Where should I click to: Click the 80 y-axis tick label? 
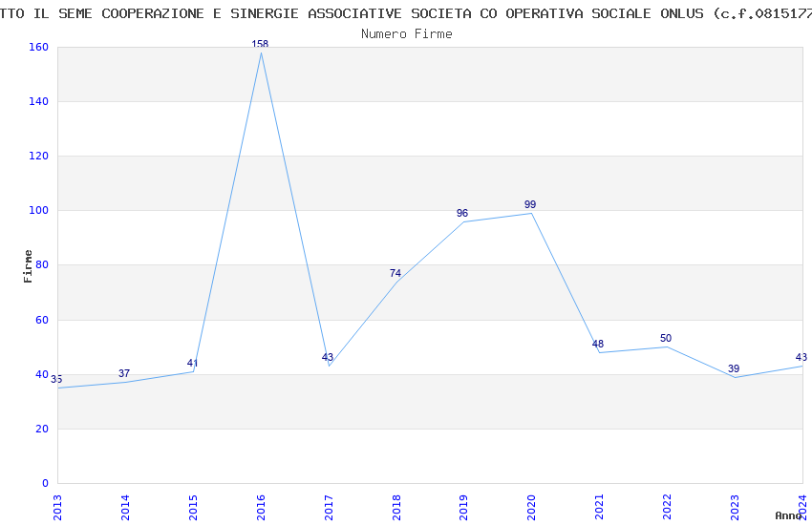click(41, 264)
